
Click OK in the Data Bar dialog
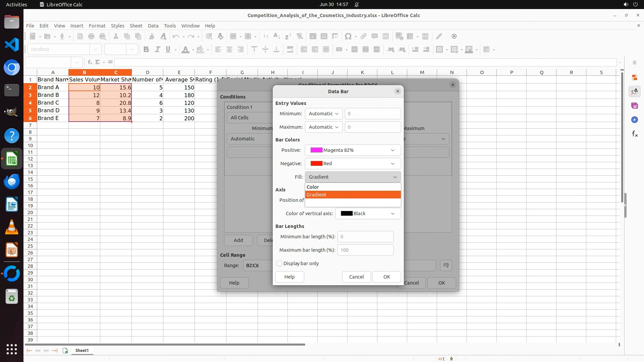[386, 277]
